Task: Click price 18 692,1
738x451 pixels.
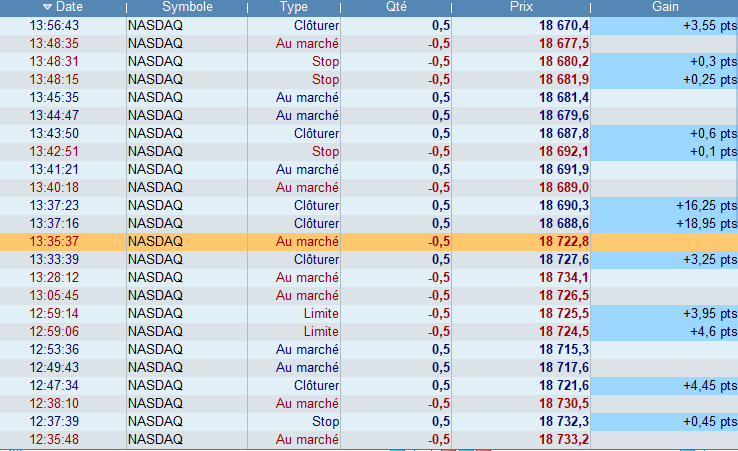Action: (564, 151)
